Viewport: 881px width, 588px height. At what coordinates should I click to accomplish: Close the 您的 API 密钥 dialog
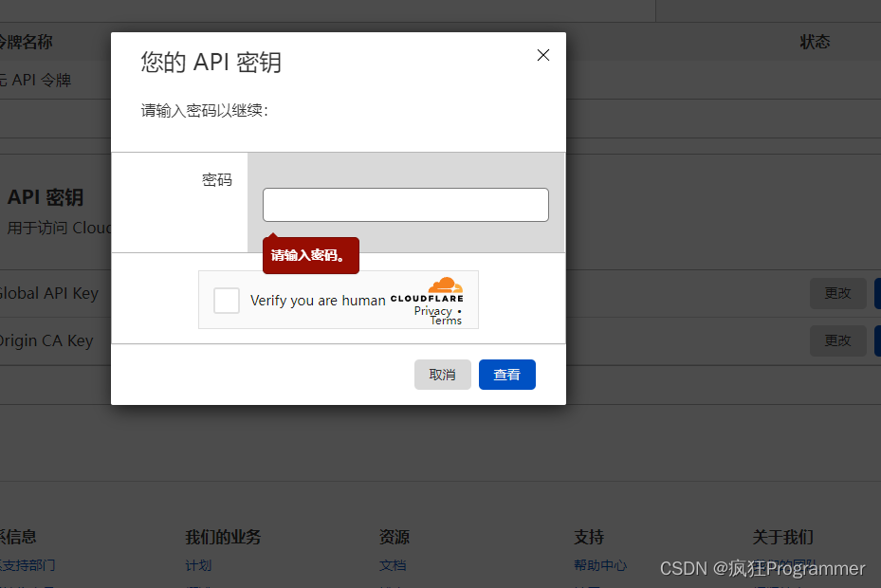pyautogui.click(x=542, y=55)
